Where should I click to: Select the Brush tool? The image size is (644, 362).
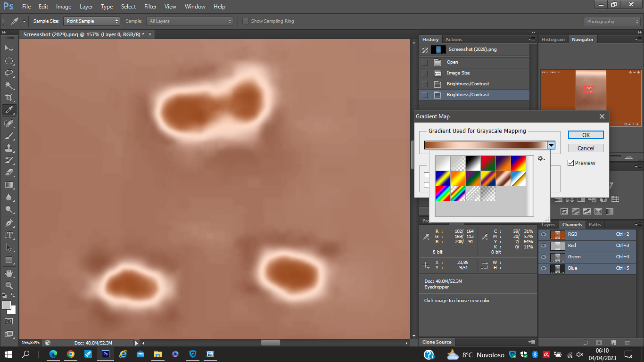pos(9,136)
